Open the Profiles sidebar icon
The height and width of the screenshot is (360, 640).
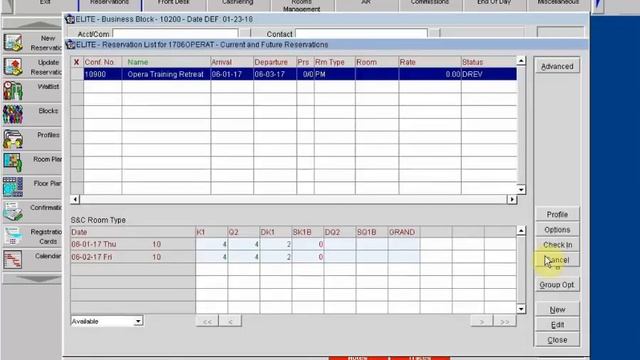click(x=13, y=139)
